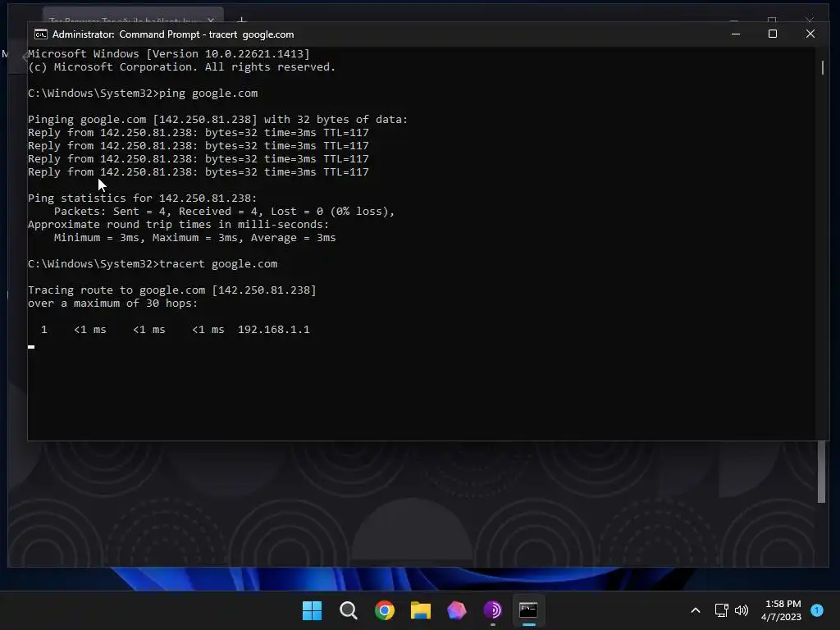Close the Command Prompt window
This screenshot has height=630, width=840.
point(810,34)
